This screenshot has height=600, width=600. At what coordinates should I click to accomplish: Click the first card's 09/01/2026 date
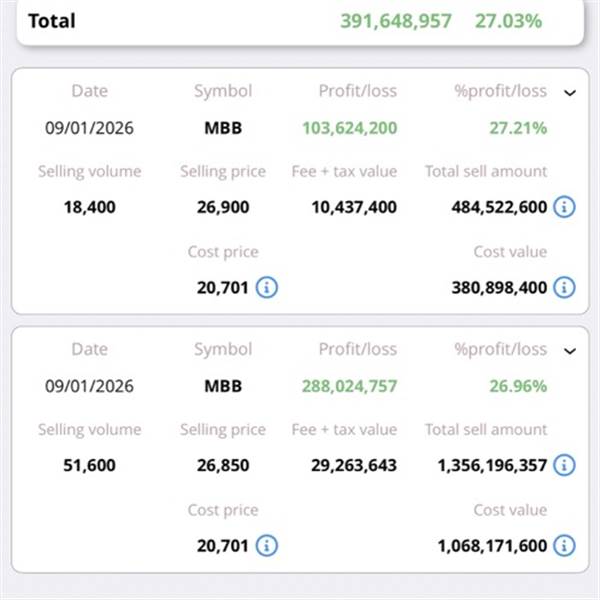[89, 128]
